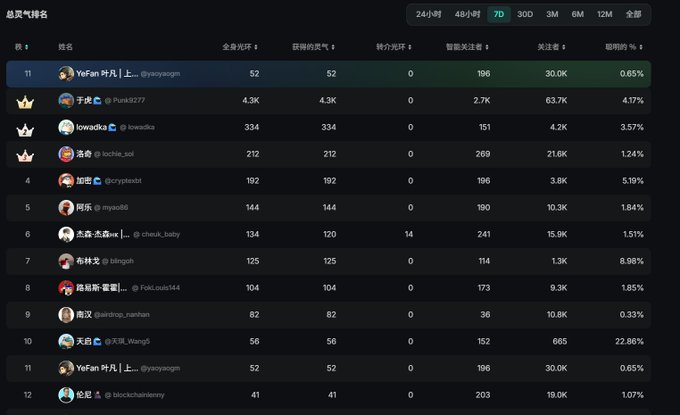680x415 pixels.
Task: Click the 21.6K followers value for 洛奇
Action: click(x=556, y=154)
